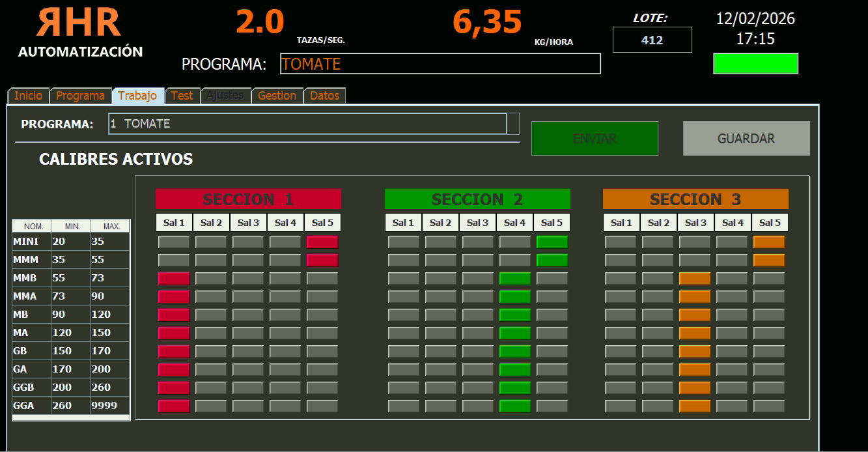Screen dimensions: 868x452
Task: Toggle GGA caliber Sal 3 in Seccion 3
Action: pos(695,406)
